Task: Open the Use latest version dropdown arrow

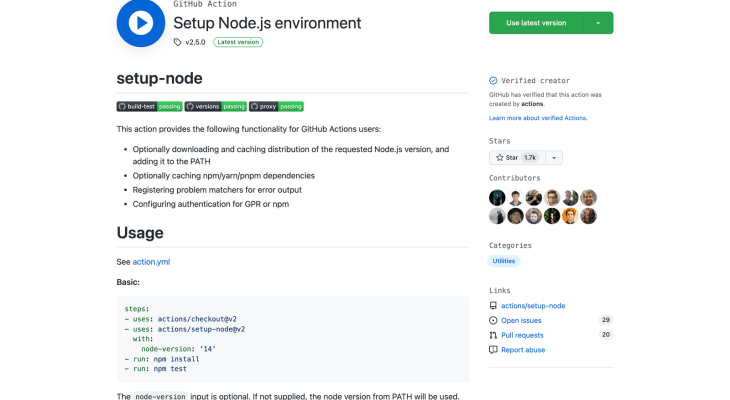Action: [x=598, y=23]
